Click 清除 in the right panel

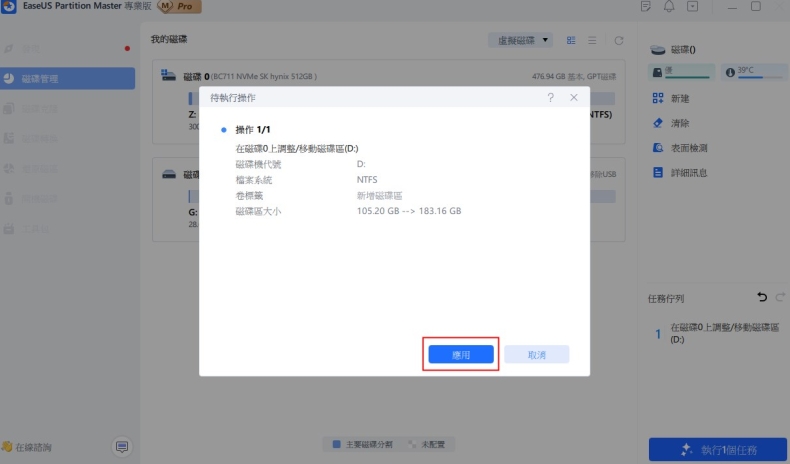coord(671,123)
